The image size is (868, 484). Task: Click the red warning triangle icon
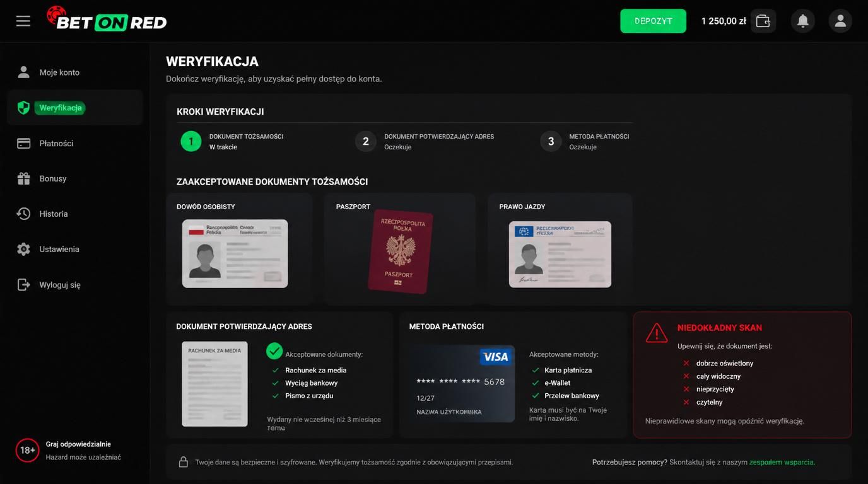[657, 333]
